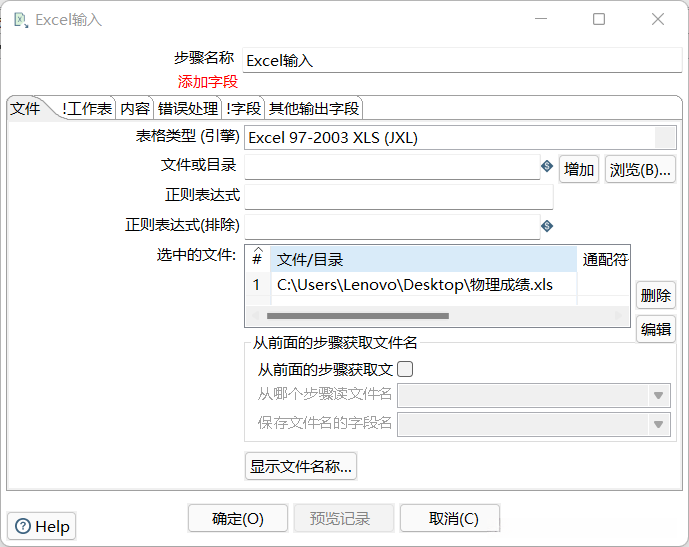
Task: Open 表格类型 (引擎) dropdown
Action: 665,138
